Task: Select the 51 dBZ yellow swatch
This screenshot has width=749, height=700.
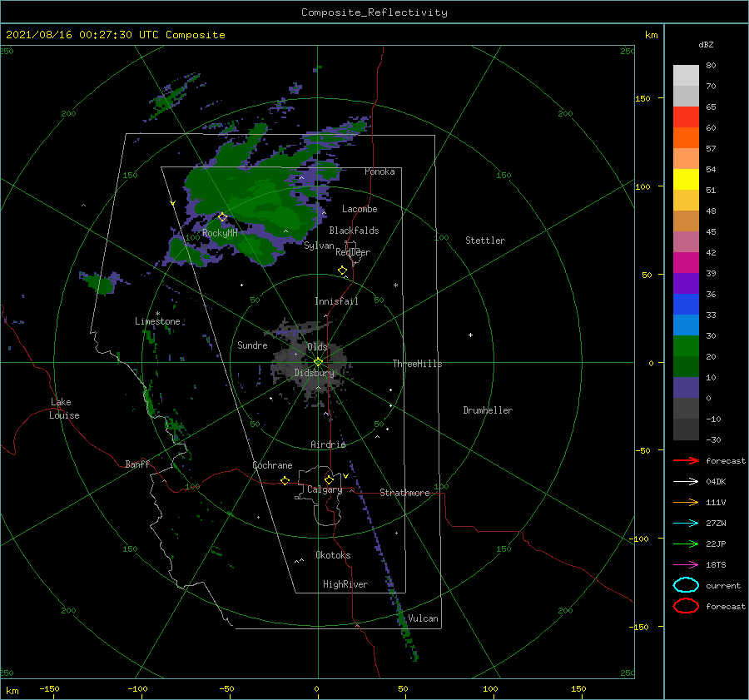Action: click(686, 179)
